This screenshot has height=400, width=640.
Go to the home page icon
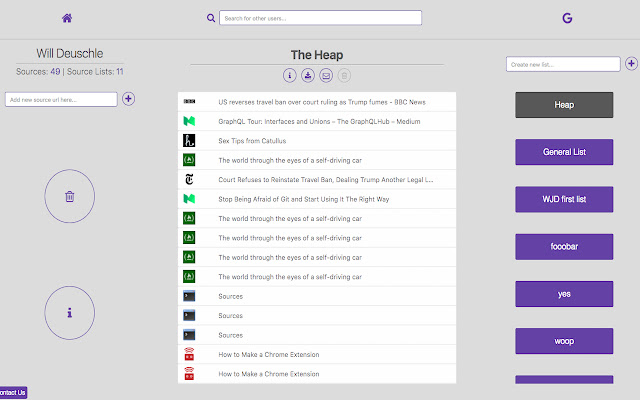click(67, 18)
